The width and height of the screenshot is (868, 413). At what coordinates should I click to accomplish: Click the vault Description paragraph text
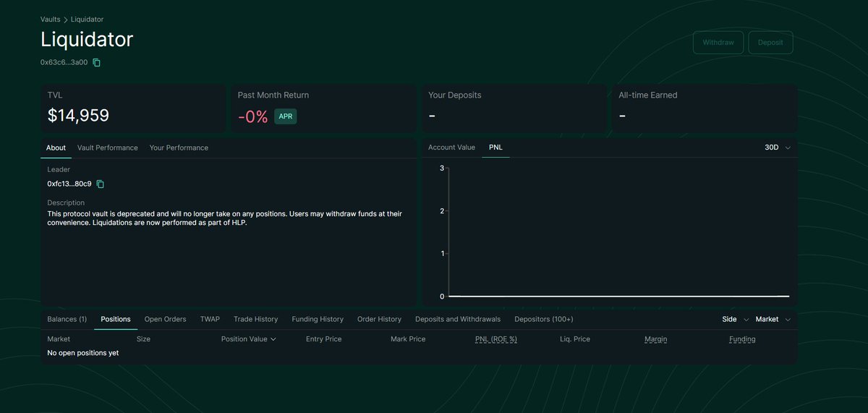click(x=224, y=218)
